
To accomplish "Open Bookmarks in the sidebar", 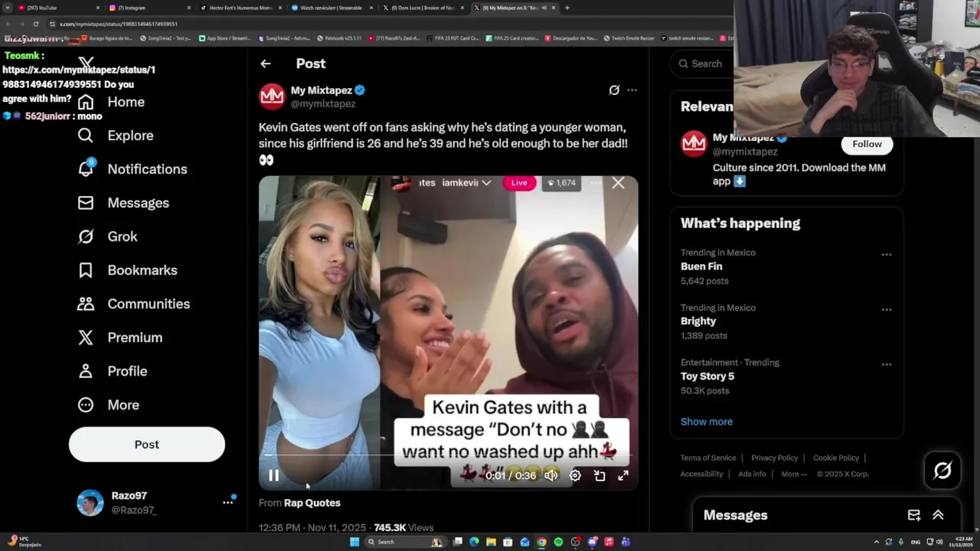I will click(x=128, y=270).
